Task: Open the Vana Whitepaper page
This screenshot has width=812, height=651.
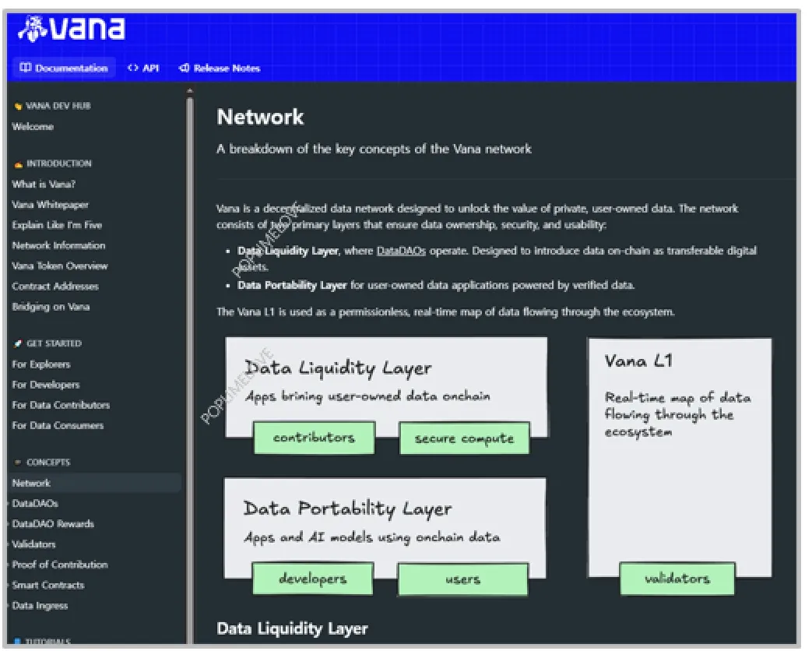Action: click(51, 205)
